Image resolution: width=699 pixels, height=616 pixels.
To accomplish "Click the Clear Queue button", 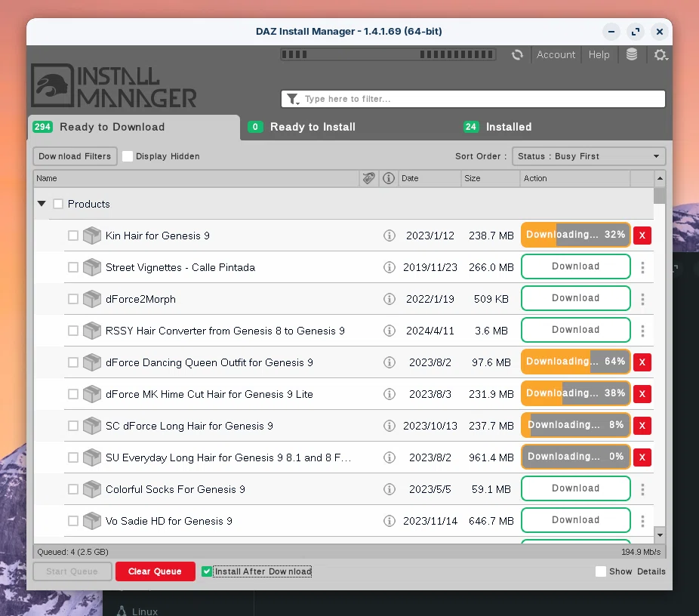I will coord(156,571).
